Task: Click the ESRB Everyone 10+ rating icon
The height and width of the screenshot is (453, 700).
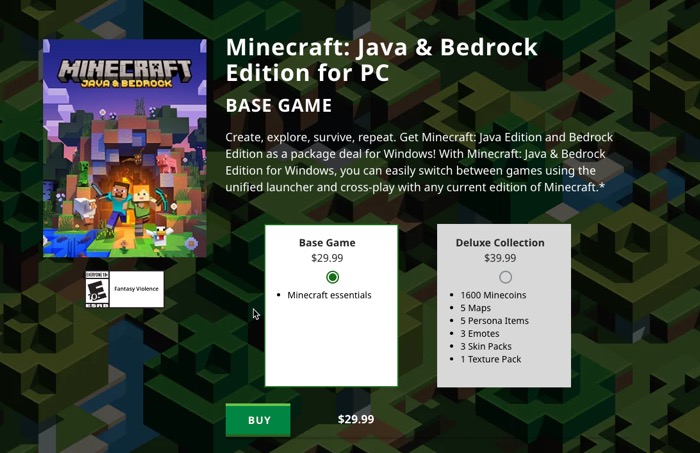Action: 97,289
